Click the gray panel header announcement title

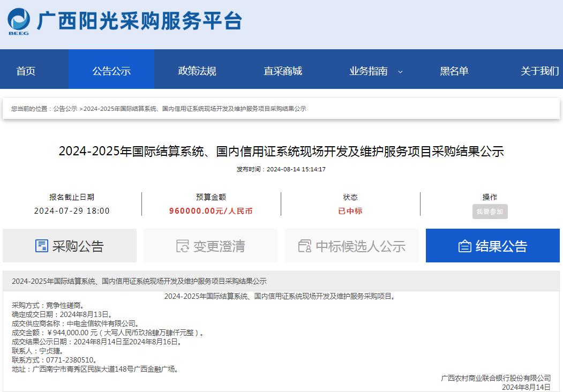[139, 281]
